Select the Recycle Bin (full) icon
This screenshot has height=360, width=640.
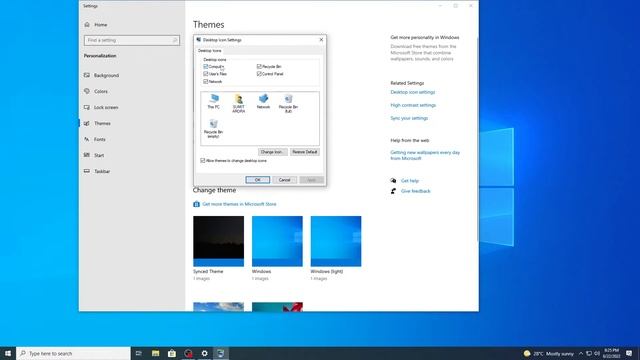coord(288,103)
